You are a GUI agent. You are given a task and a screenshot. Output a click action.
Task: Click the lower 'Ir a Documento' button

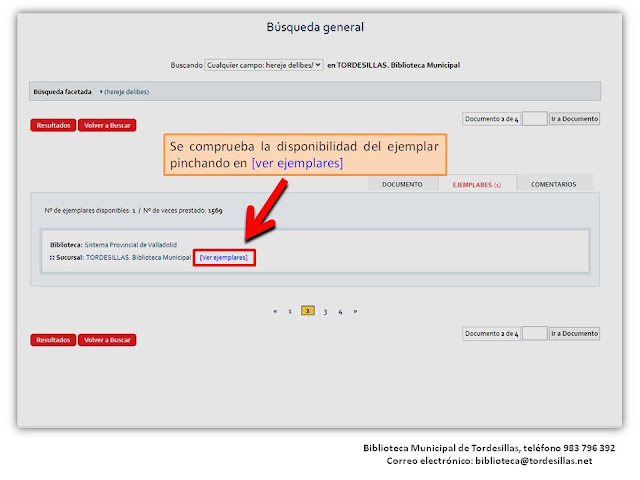574,333
